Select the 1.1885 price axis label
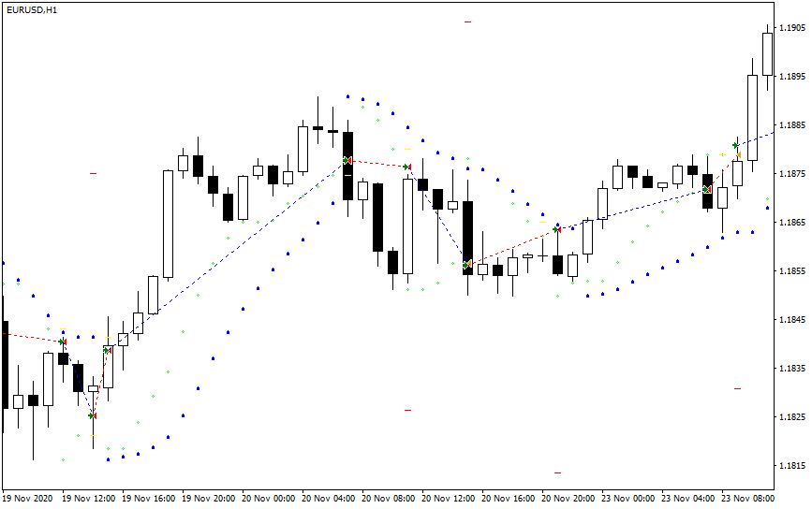The height and width of the screenshot is (509, 812). 793,125
